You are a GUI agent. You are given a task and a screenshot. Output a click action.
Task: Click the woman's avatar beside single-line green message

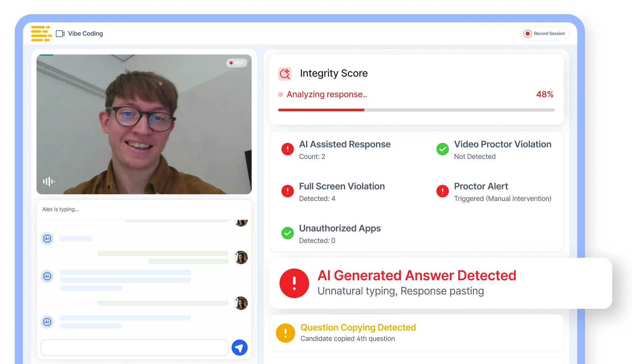(241, 303)
